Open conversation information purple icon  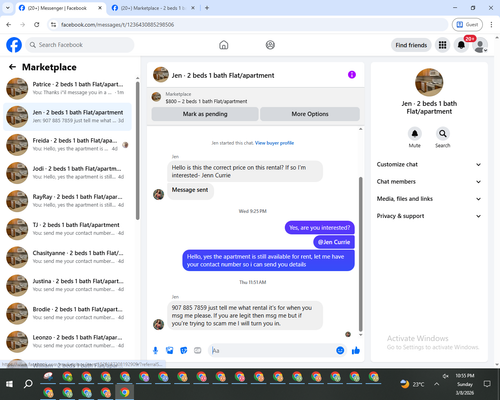[x=352, y=75]
